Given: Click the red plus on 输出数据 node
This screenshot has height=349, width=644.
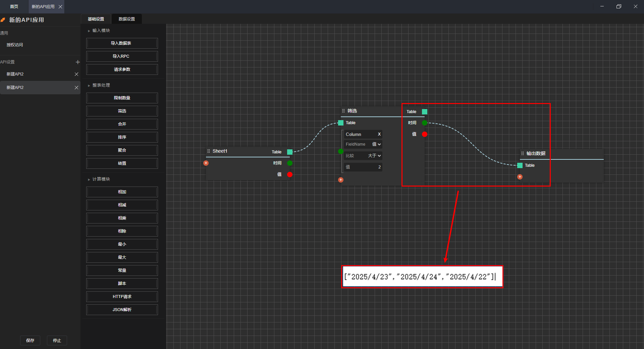Looking at the screenshot, I should click(x=520, y=177).
